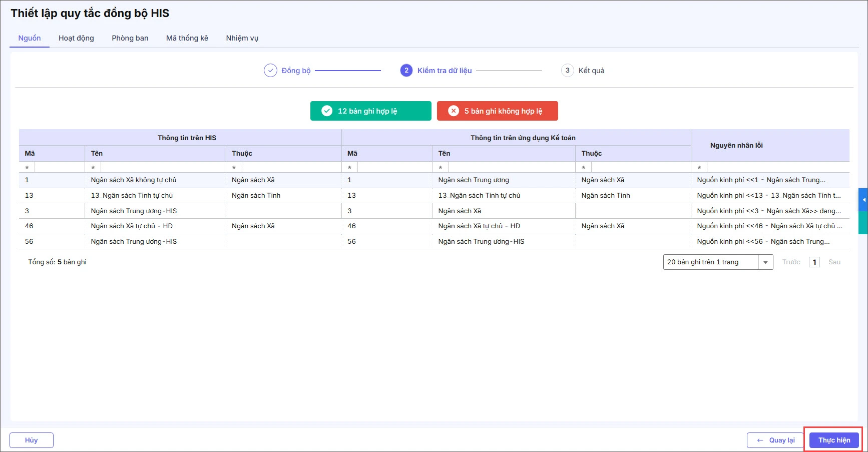The image size is (868, 452).
Task: Show the 12 bản ghi hợp lệ records
Action: pyautogui.click(x=370, y=111)
